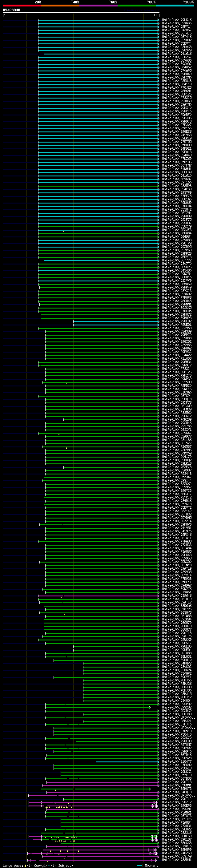Image resolution: width=197 pixels, height=868 pixels.
Task: Open hit UniRef100_P24422
Action: (x=177, y=355)
